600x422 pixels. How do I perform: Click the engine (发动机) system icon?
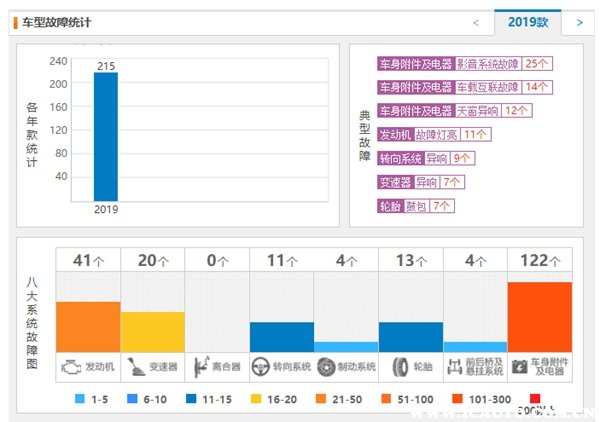[71, 367]
